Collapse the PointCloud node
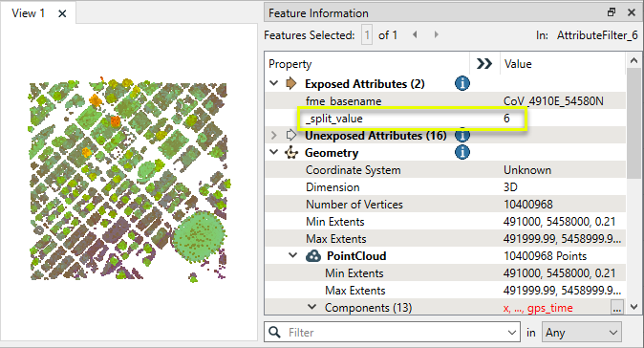This screenshot has height=348, width=644. [292, 255]
